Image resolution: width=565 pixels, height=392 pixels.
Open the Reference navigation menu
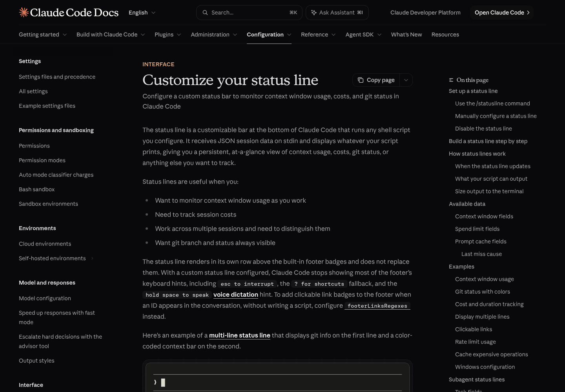coord(318,34)
